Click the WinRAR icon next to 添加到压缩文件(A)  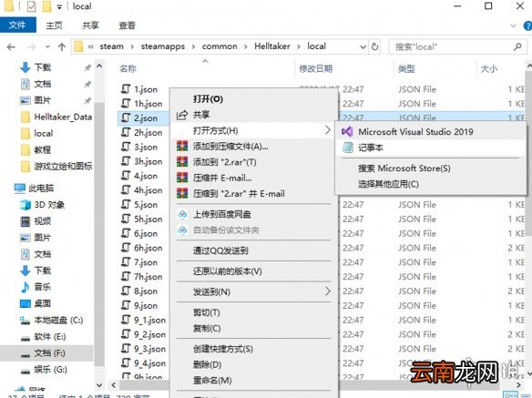182,147
